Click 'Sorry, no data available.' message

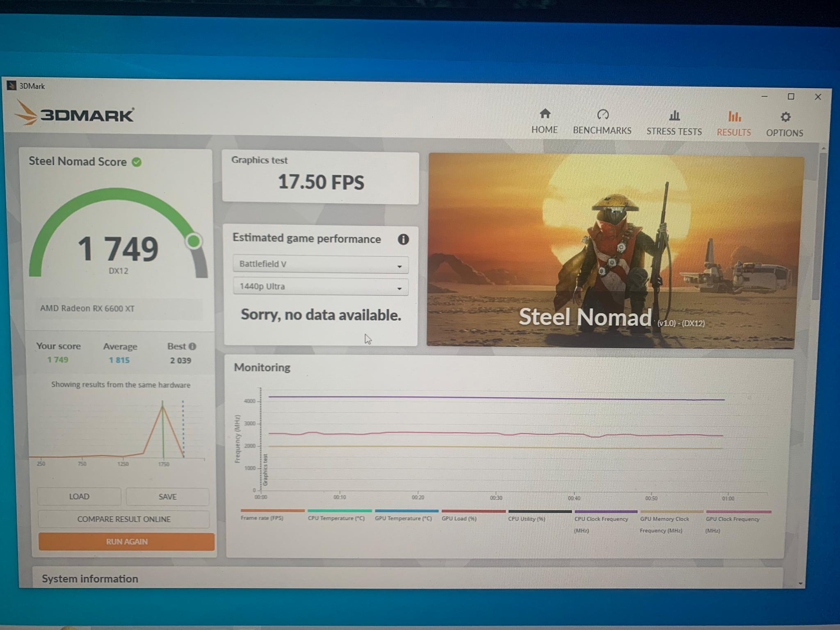321,315
